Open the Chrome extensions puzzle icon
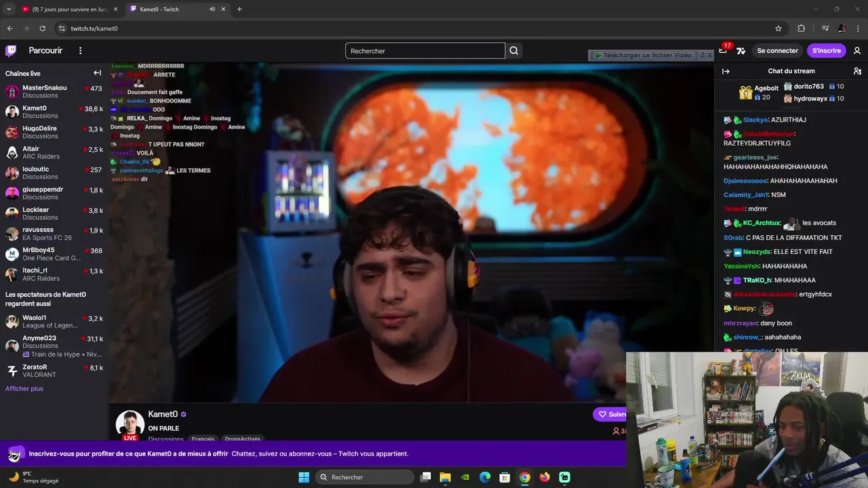868x488 pixels. (802, 28)
